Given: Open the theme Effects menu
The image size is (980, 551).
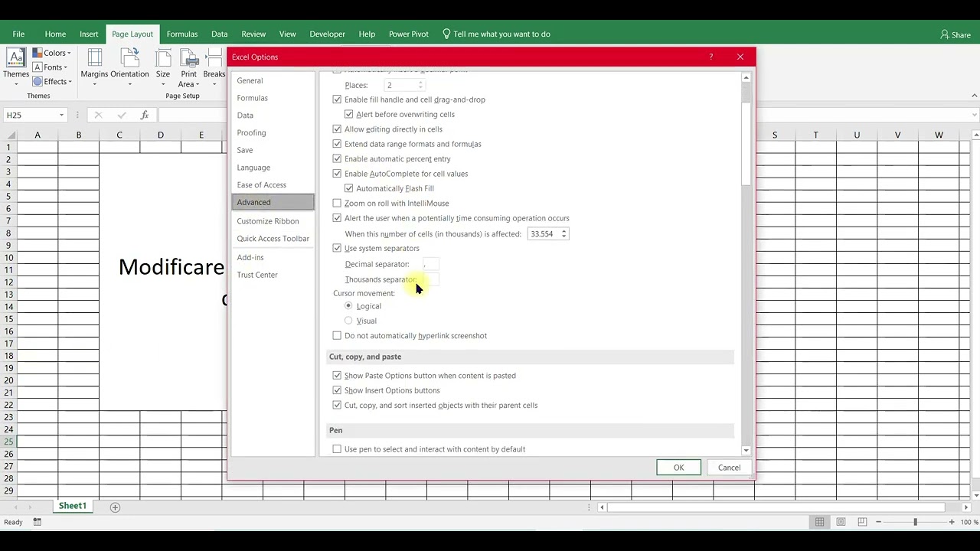Looking at the screenshot, I should (52, 81).
